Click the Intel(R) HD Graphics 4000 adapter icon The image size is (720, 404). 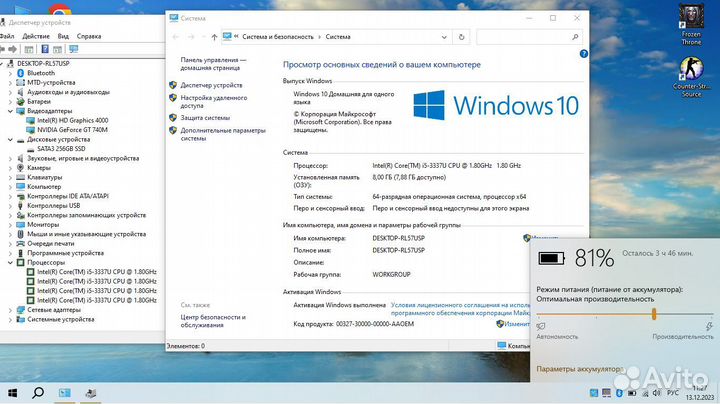(x=30, y=120)
